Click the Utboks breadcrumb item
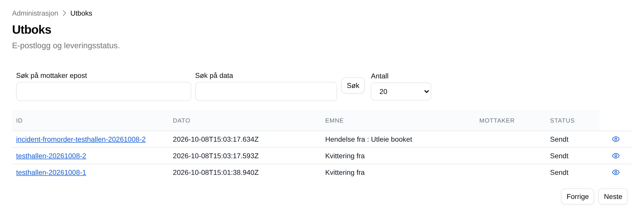 (x=81, y=13)
